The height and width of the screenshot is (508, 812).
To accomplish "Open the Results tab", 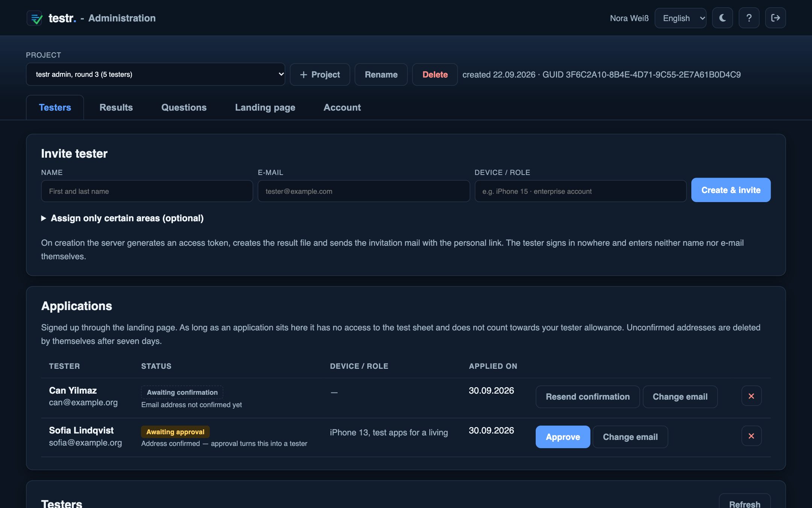I will 116,107.
